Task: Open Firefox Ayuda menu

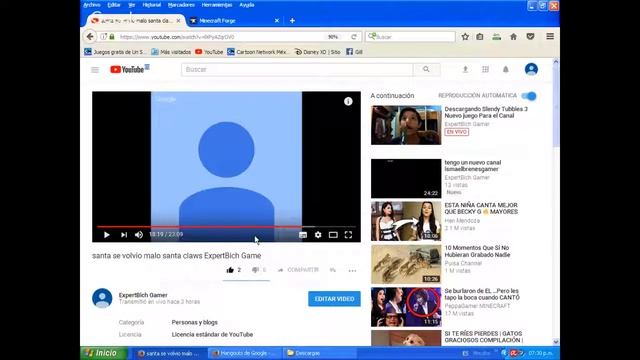Action: click(247, 5)
